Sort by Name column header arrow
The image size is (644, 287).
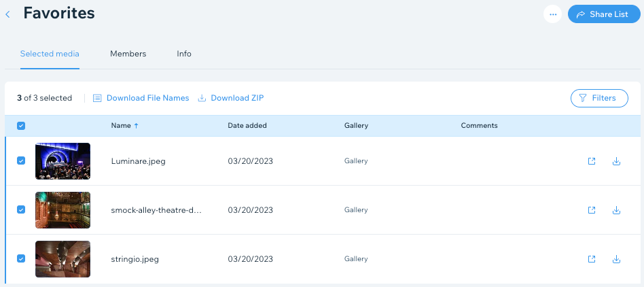click(137, 126)
